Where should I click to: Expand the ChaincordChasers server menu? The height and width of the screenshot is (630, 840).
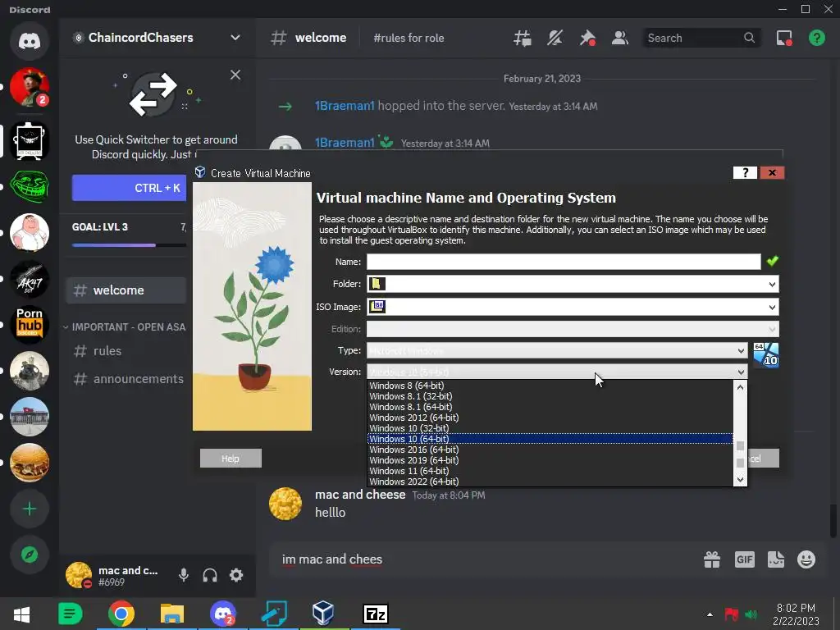235,38
